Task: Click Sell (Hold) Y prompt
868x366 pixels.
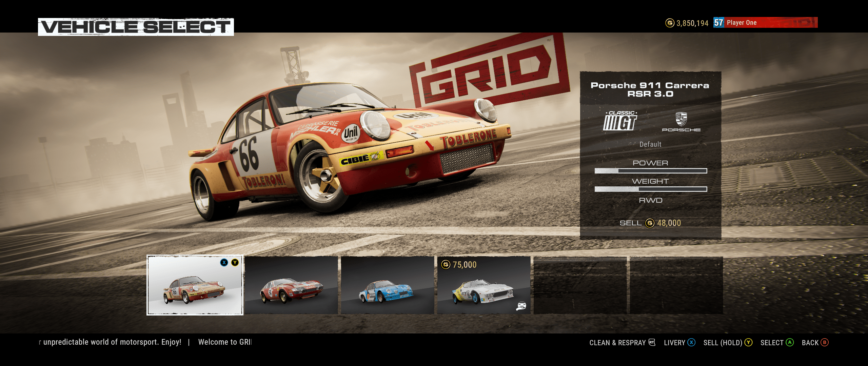Action: click(x=728, y=343)
